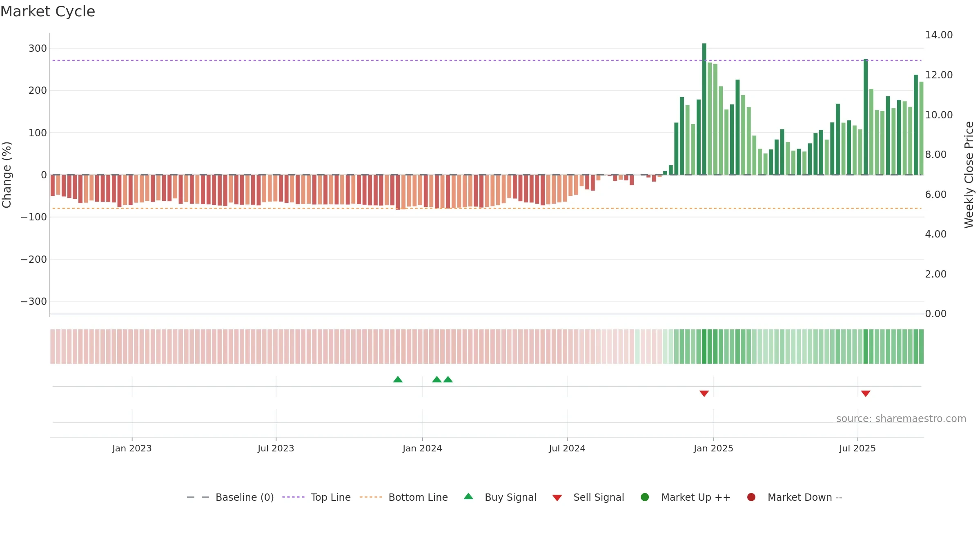Click the Jul 2025 axis label
Image resolution: width=980 pixels, height=551 pixels.
point(857,449)
